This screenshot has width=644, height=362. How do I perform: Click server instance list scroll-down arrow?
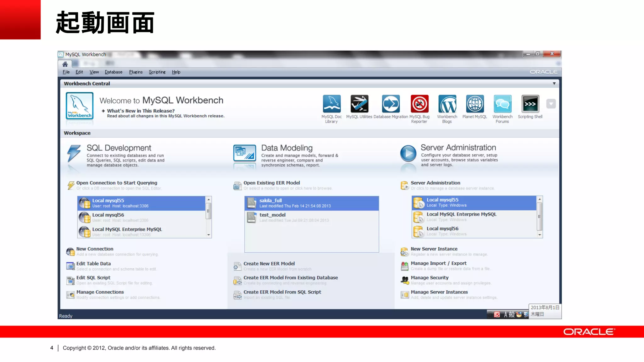pos(540,235)
